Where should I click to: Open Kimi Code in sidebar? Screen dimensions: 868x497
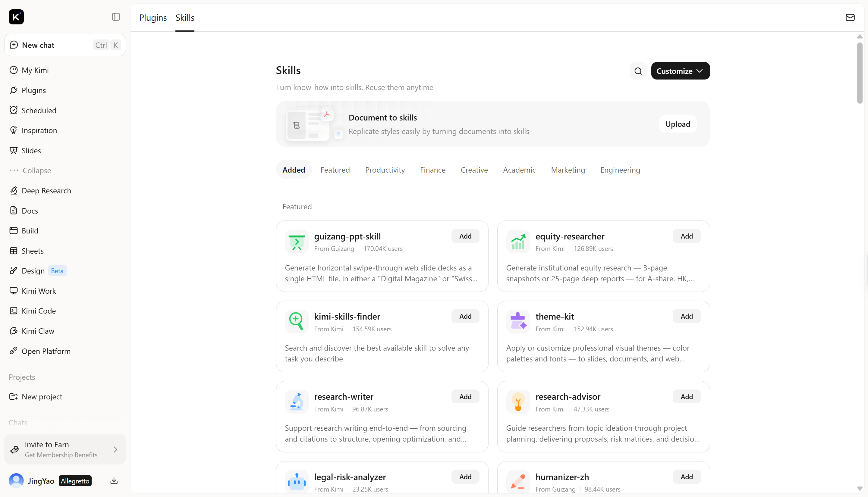tap(65, 311)
